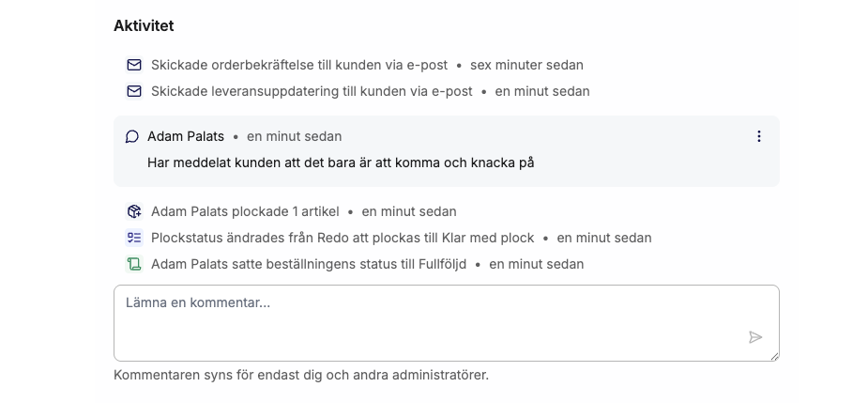This screenshot has height=418, width=868.
Task: Click the status Fullföljd activity entry
Action: tap(309, 264)
